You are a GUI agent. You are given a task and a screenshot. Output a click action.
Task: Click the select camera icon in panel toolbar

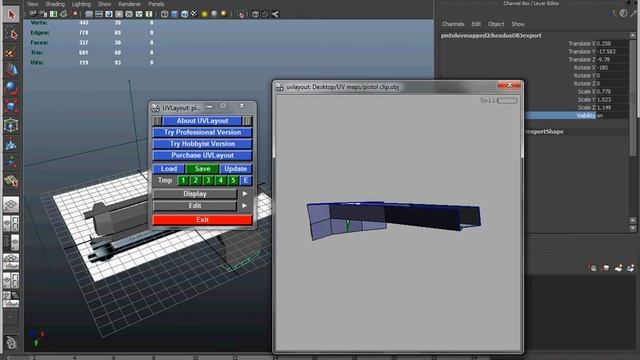pyautogui.click(x=33, y=14)
